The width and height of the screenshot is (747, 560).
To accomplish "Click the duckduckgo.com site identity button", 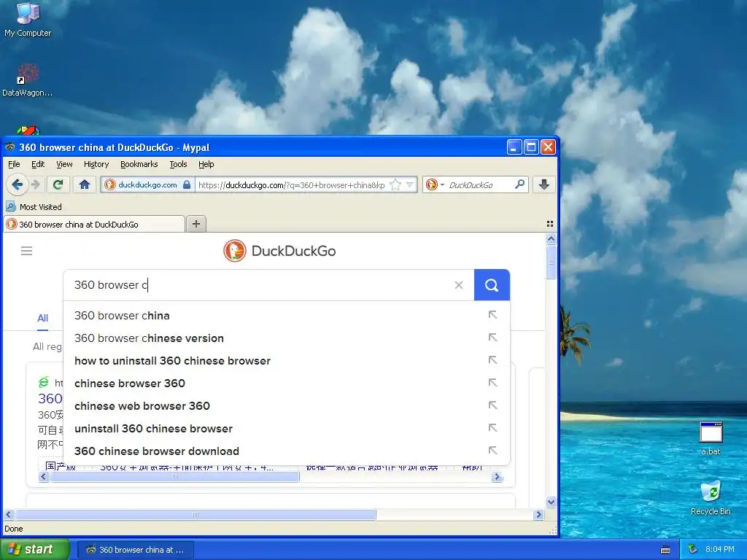I will pos(147,184).
